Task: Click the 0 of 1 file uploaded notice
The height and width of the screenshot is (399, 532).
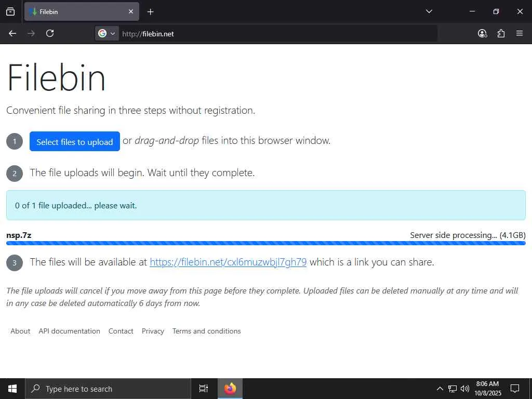Action: click(265, 205)
